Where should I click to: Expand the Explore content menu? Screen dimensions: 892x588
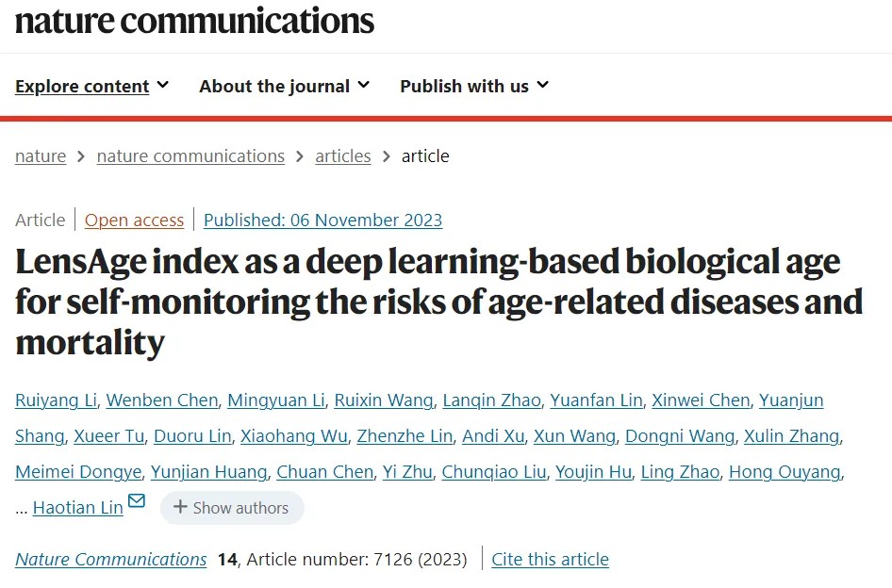click(91, 86)
